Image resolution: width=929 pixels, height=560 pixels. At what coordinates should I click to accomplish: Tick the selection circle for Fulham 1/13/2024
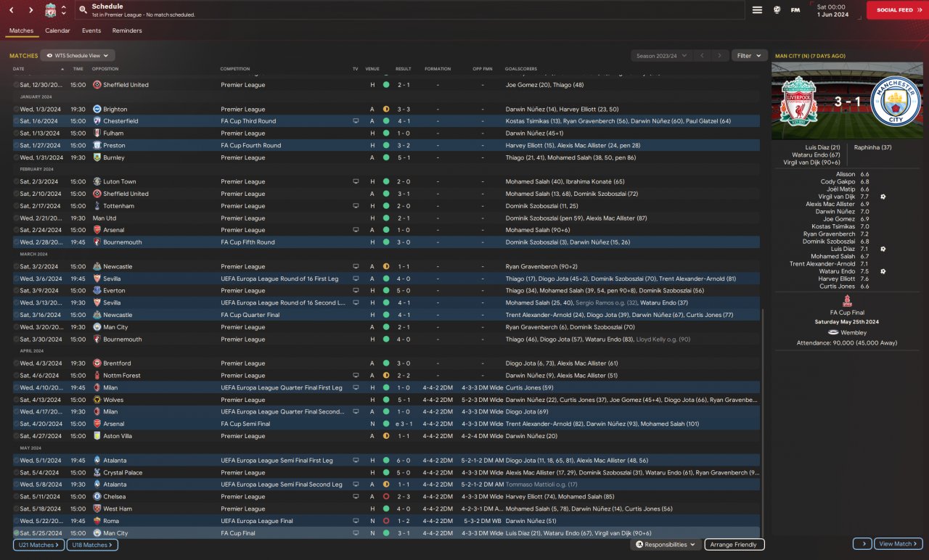pyautogui.click(x=16, y=133)
